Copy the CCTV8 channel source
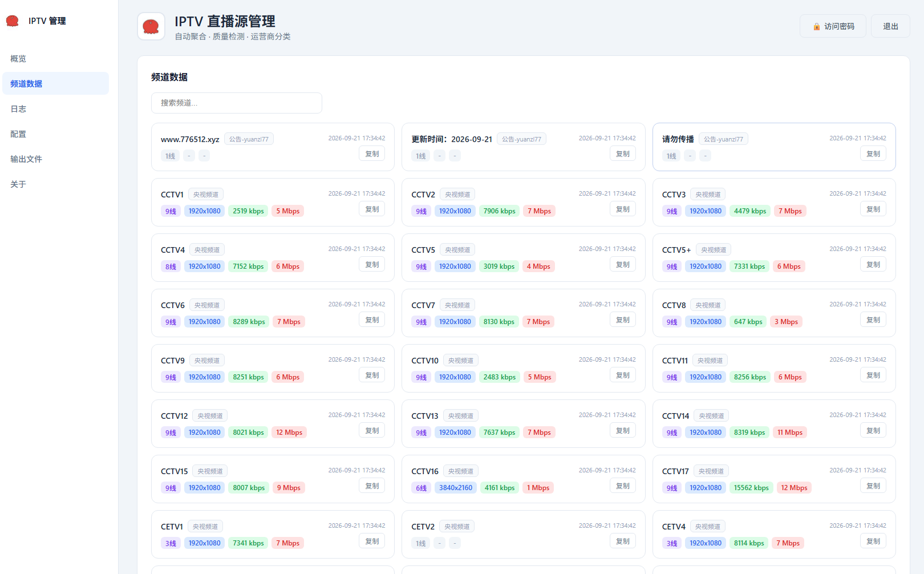The height and width of the screenshot is (574, 924). (873, 320)
